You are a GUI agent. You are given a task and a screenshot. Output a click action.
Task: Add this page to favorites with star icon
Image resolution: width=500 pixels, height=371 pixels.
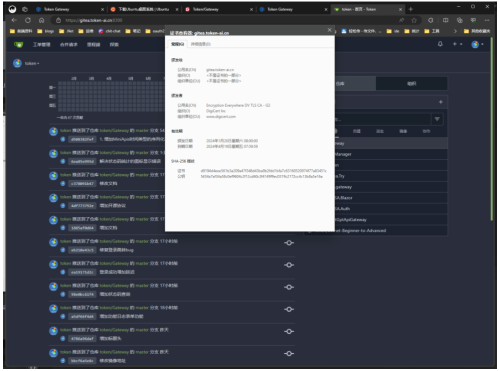(414, 20)
